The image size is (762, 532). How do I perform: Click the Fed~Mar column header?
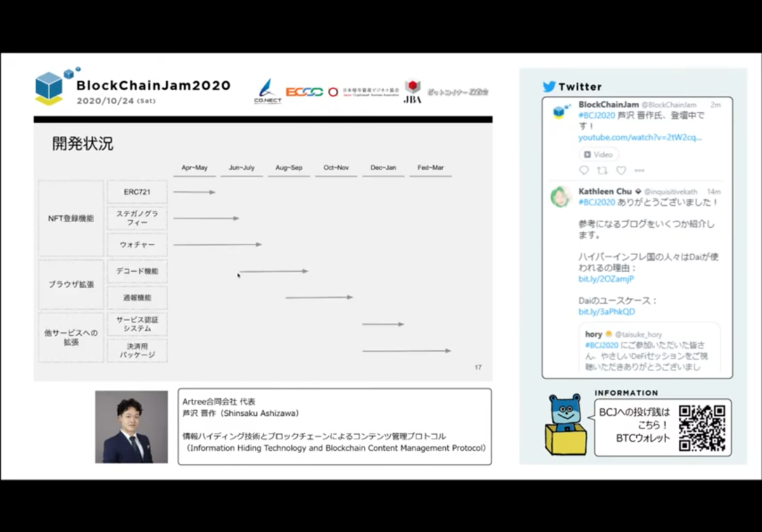[x=431, y=168]
